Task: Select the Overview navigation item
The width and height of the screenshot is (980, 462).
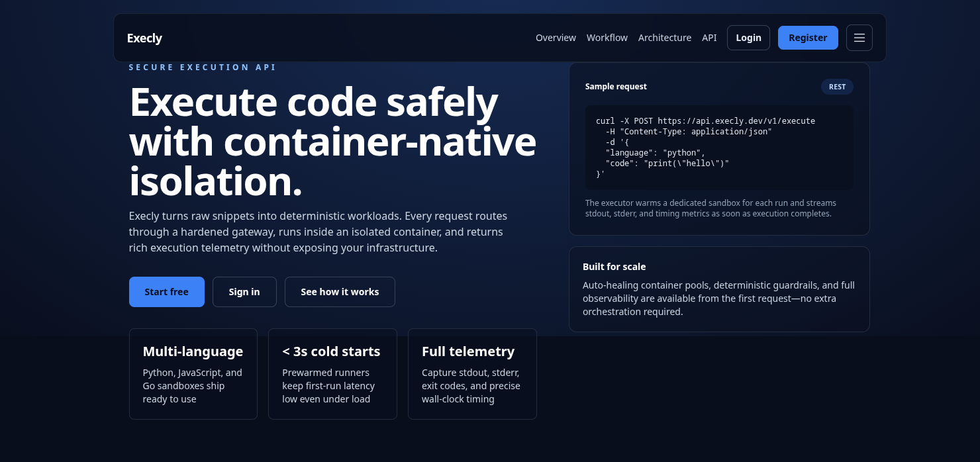Action: click(x=556, y=38)
